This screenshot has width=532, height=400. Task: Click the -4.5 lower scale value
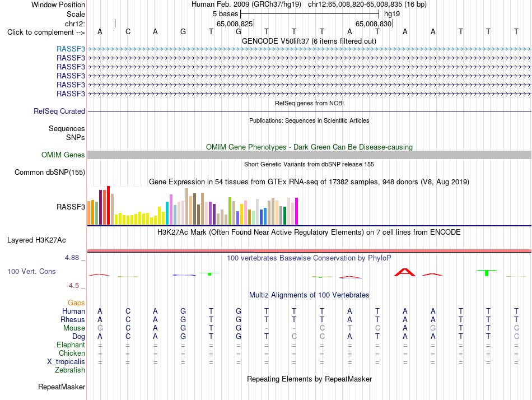[73, 286]
